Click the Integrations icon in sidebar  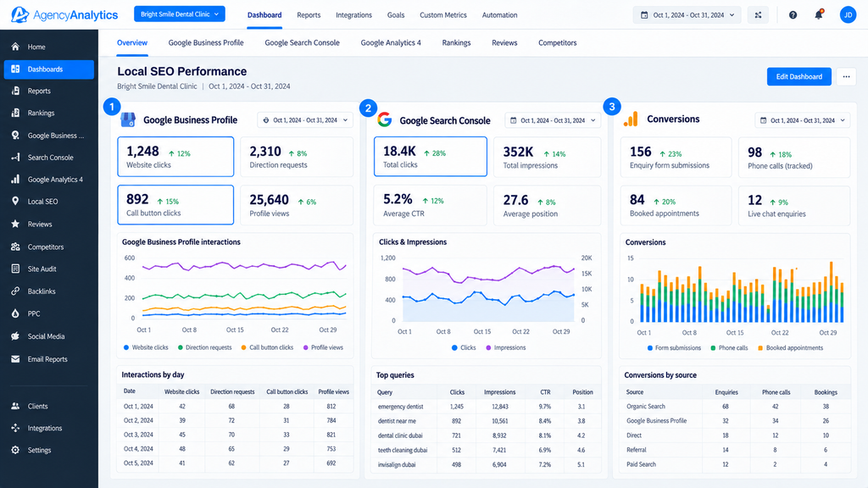tap(15, 428)
